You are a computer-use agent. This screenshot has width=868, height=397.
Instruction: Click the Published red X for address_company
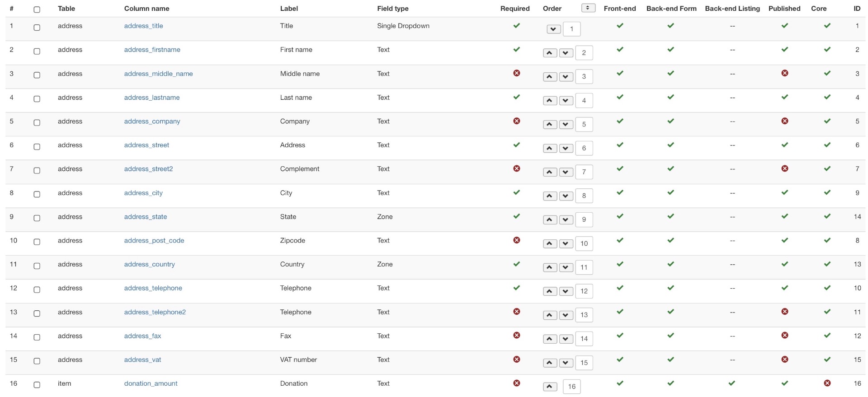[784, 121]
